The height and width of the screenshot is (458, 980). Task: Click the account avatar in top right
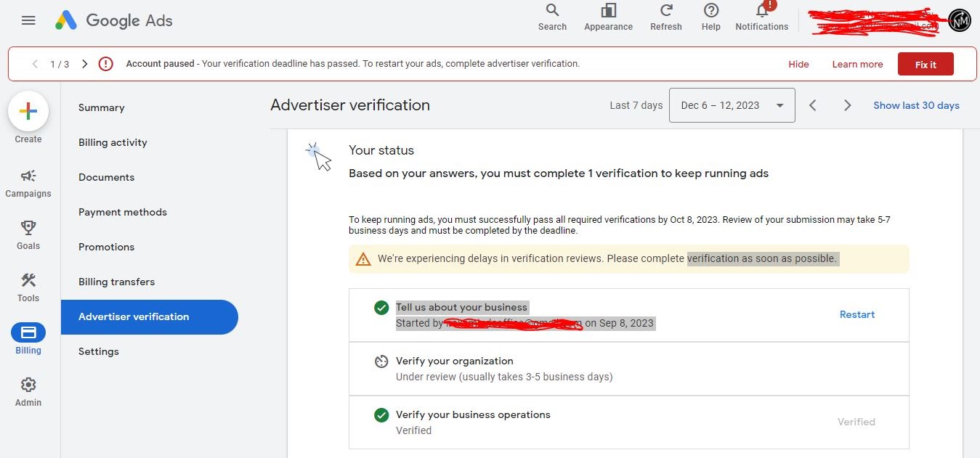click(x=959, y=20)
